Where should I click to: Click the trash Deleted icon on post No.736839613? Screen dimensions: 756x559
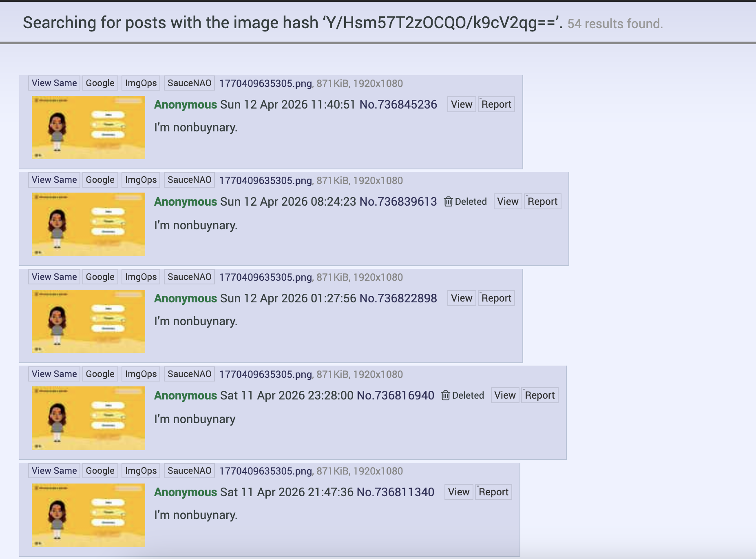[448, 202]
